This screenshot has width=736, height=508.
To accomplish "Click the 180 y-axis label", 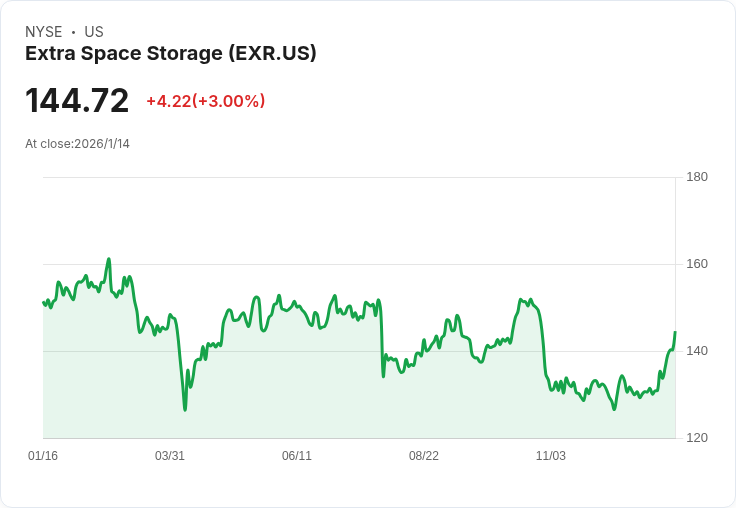I will tap(697, 177).
